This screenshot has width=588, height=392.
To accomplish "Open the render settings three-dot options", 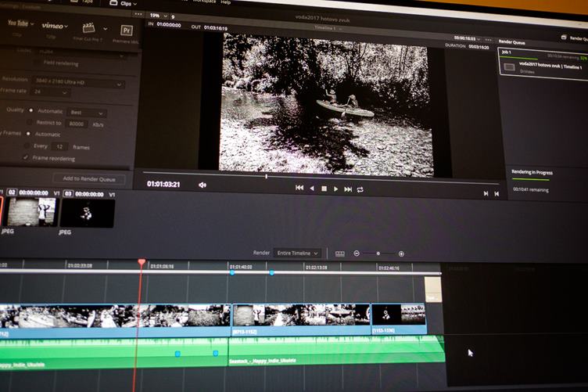I will tap(138, 14).
